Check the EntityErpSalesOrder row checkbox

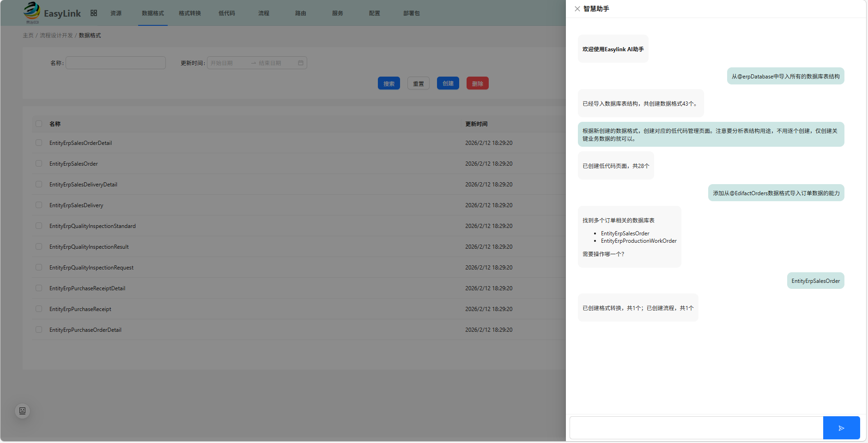[x=39, y=164]
